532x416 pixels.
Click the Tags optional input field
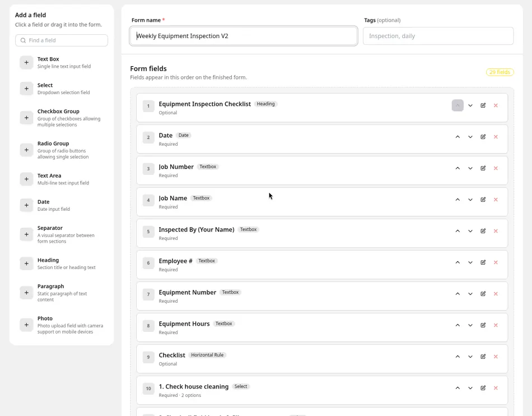[x=438, y=36]
